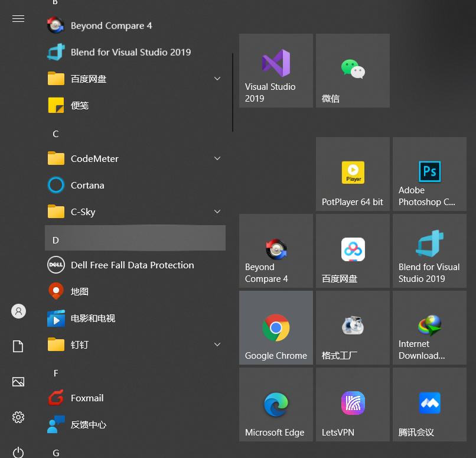Click the app list scrollbar
Viewport: 476px width, 458px height.
click(x=233, y=93)
